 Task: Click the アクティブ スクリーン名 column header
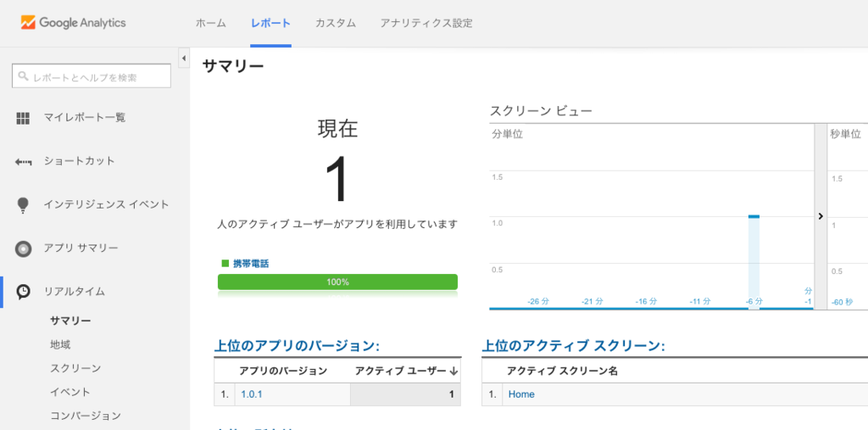[562, 371]
